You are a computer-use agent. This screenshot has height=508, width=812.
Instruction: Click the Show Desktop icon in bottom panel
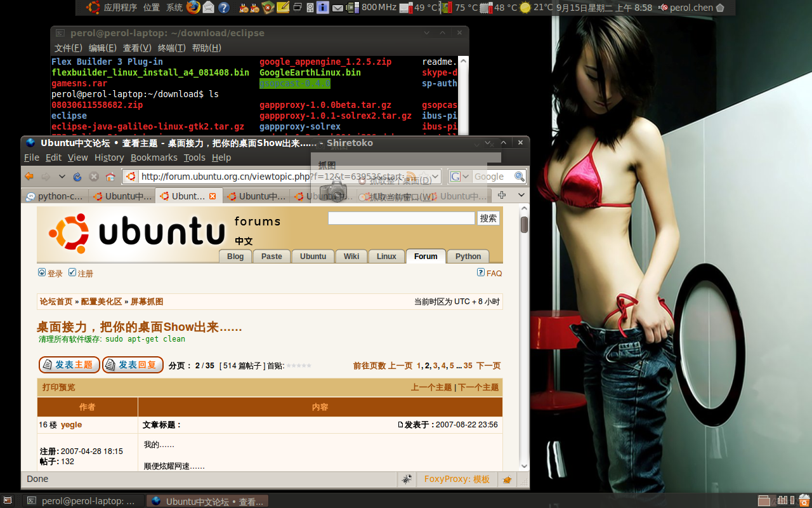coord(6,500)
